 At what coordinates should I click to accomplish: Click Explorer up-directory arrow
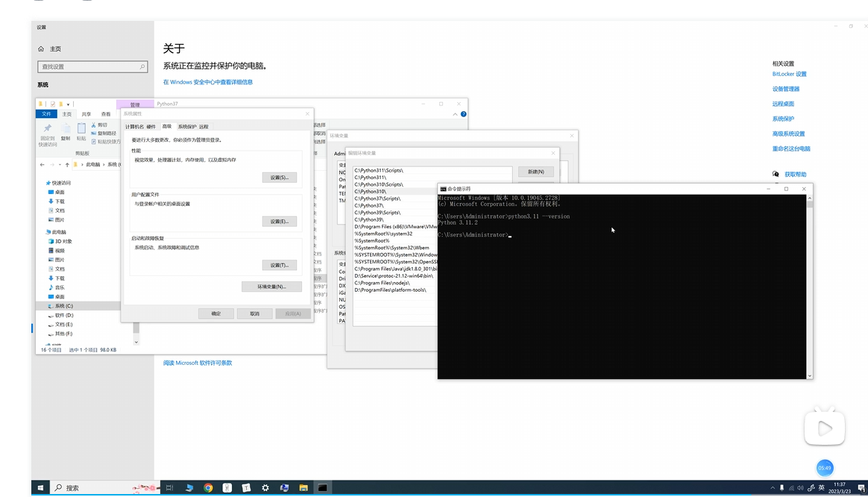tap(68, 165)
